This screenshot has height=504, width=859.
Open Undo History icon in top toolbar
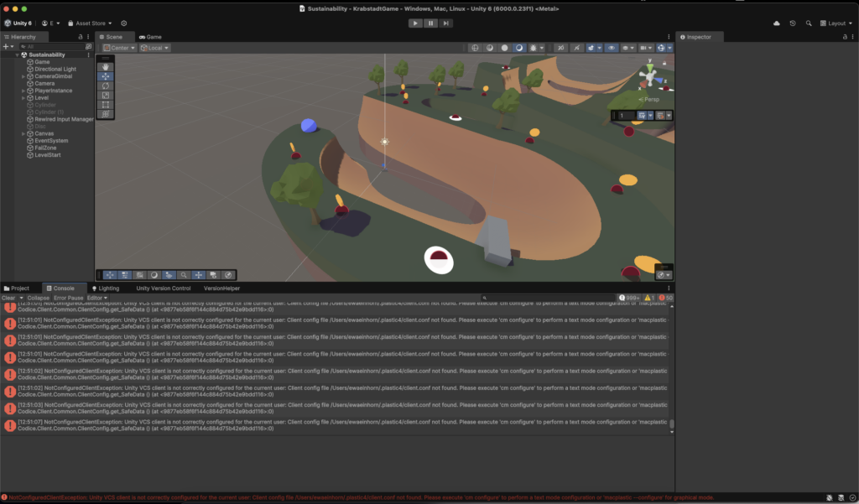click(x=793, y=23)
